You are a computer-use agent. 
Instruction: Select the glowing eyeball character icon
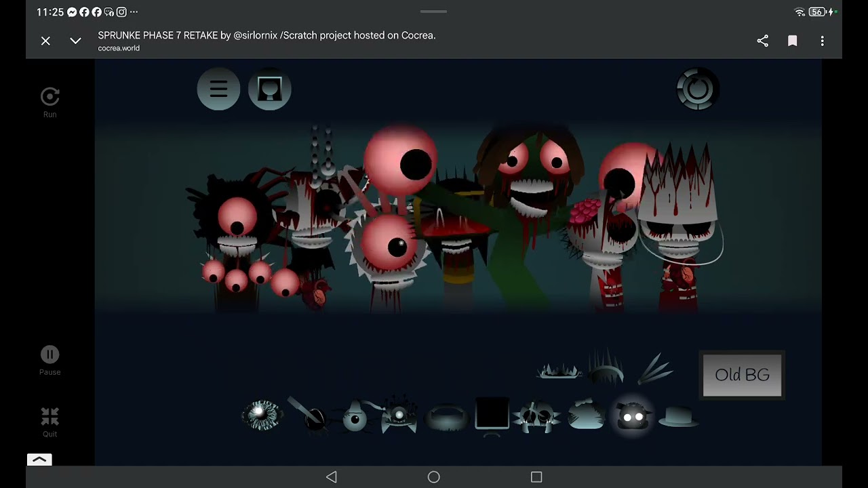coord(262,415)
